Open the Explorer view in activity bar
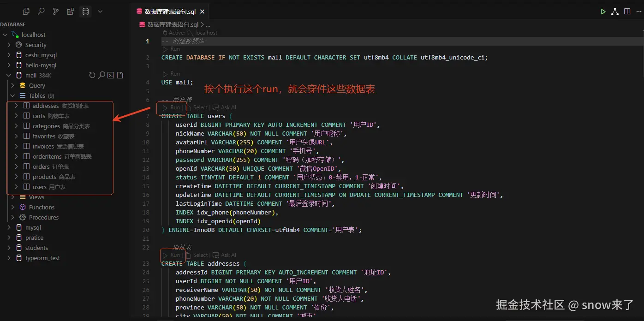The height and width of the screenshot is (321, 644). tap(26, 12)
